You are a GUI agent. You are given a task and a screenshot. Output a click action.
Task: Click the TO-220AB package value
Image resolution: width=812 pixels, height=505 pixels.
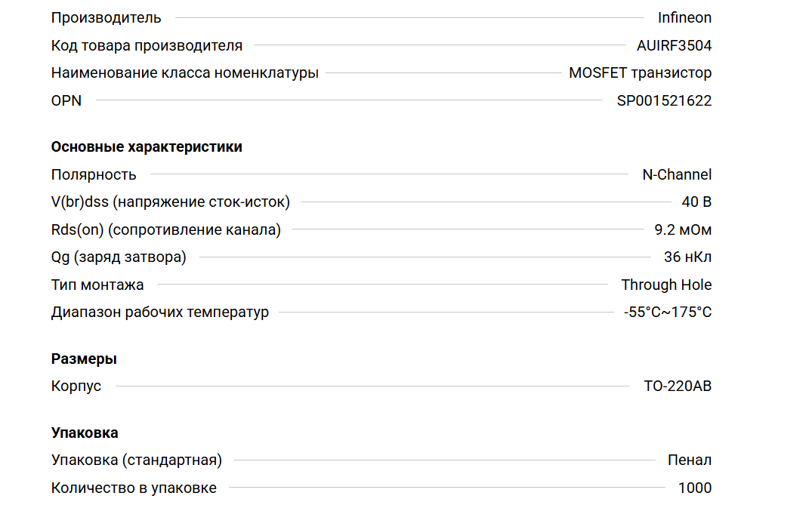677,386
